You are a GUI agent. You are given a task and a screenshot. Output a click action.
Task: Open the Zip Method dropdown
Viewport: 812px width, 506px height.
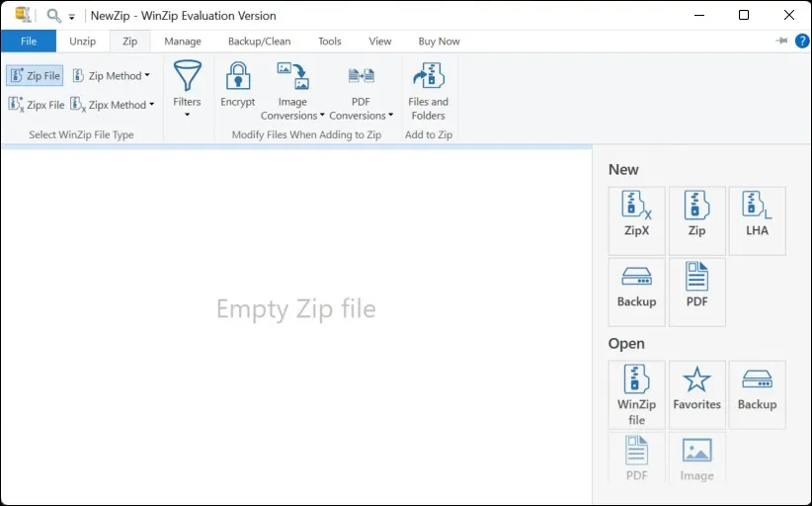[111, 76]
